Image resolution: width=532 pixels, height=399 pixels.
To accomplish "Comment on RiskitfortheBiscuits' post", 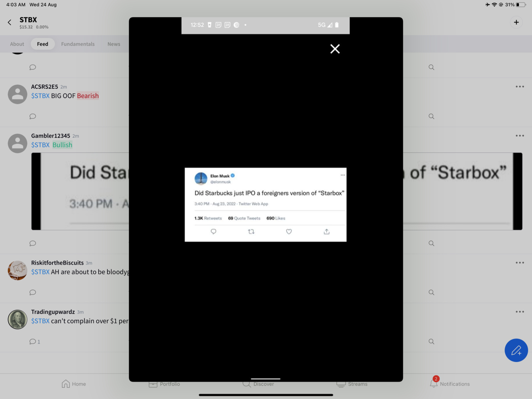I will pyautogui.click(x=33, y=292).
